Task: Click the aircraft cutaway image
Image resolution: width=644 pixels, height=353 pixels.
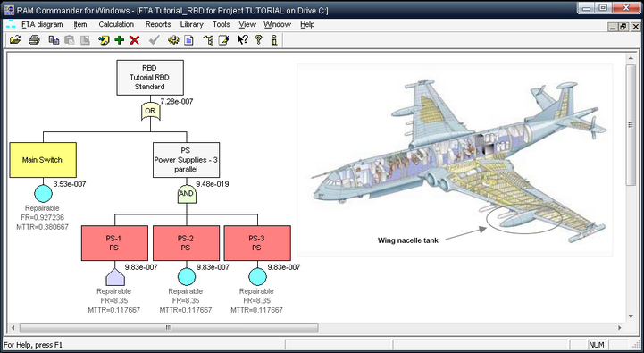Action: (455, 160)
